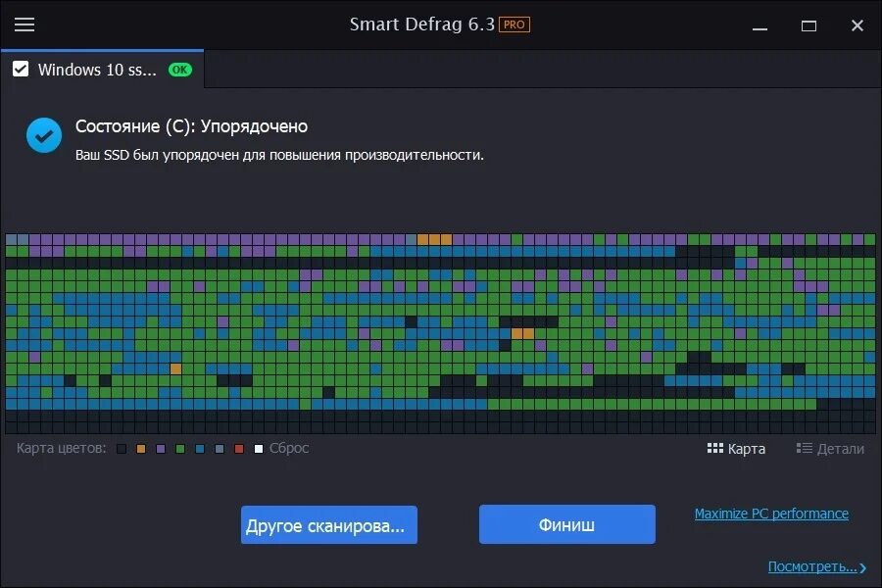Viewport: 882px width, 588px height.
Task: Close the Smart Defrag window
Action: point(857,25)
